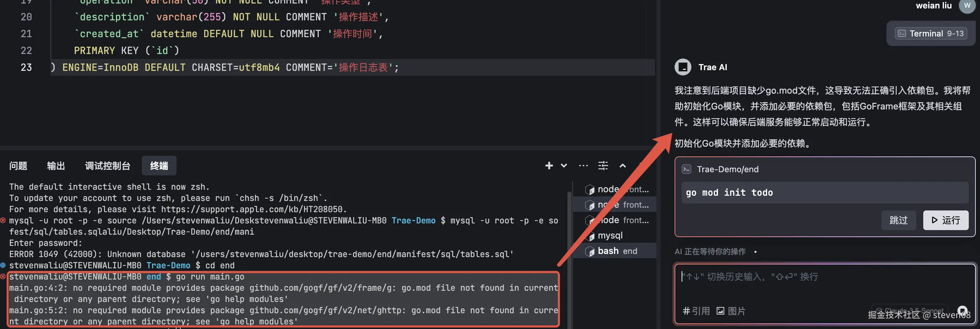Image resolution: width=980 pixels, height=329 pixels.
Task: Click the 跳过 button to skip the command
Action: (x=899, y=220)
